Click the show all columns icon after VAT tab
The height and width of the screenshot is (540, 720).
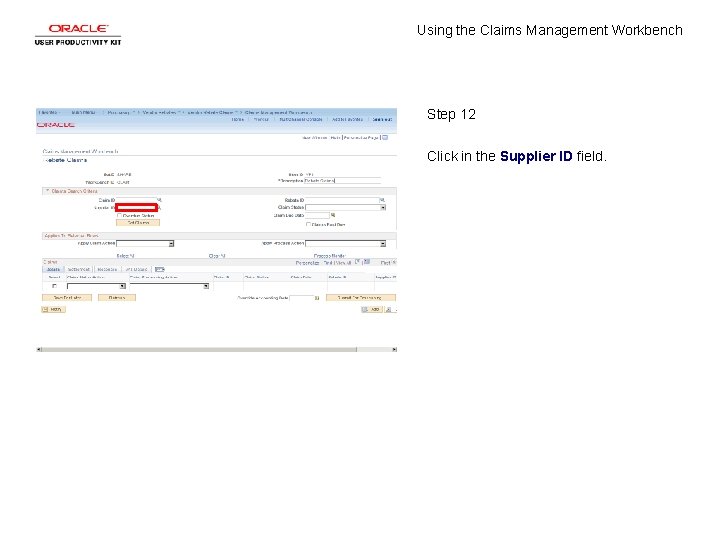coord(159,269)
